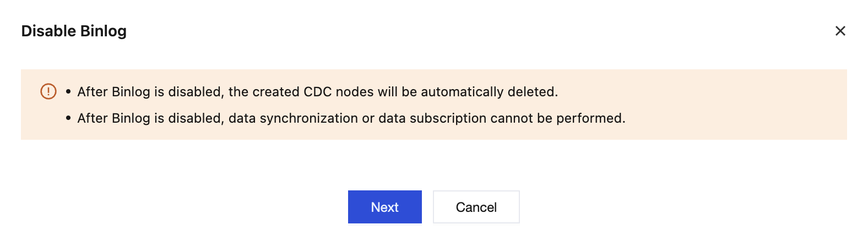Close the Disable Binlog dialog with X

[840, 31]
